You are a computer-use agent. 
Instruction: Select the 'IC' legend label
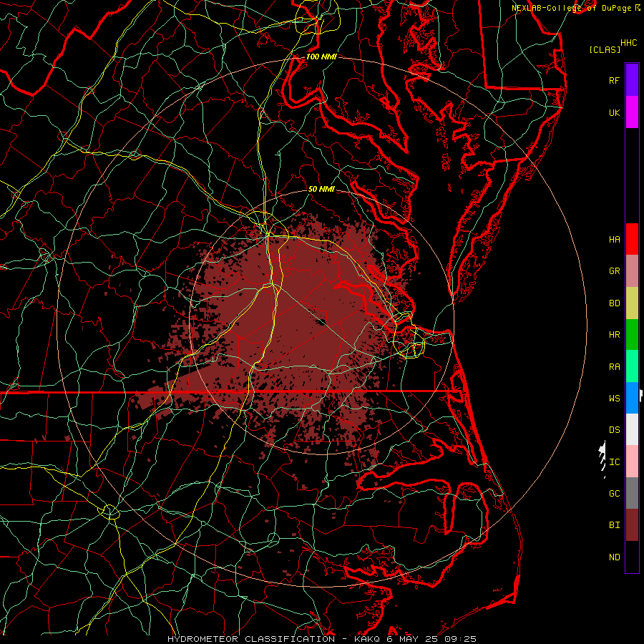pos(614,462)
